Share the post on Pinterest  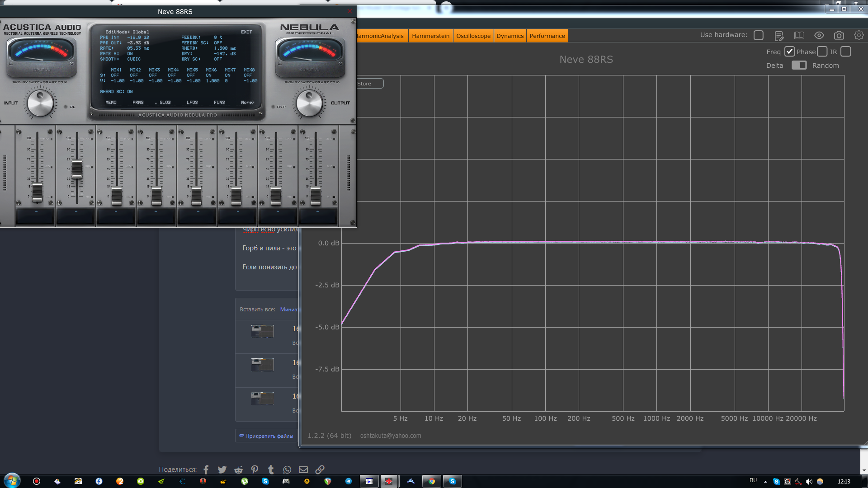point(255,469)
